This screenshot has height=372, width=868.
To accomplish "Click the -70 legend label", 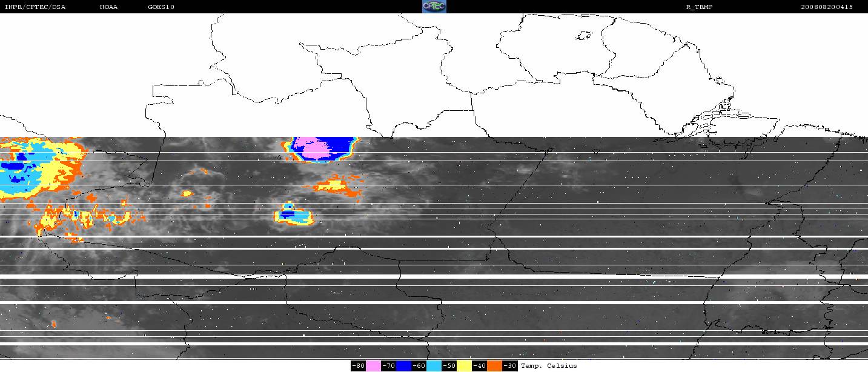I will [x=388, y=366].
